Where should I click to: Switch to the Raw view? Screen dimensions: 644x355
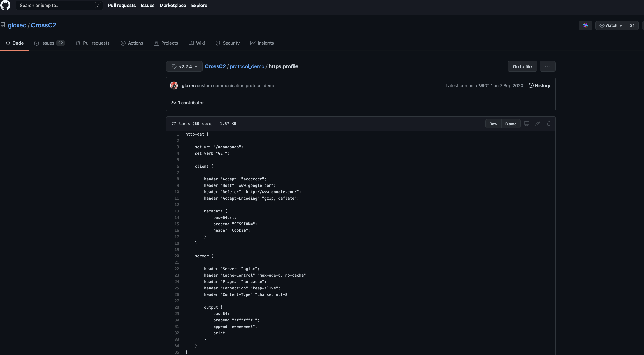coord(493,124)
